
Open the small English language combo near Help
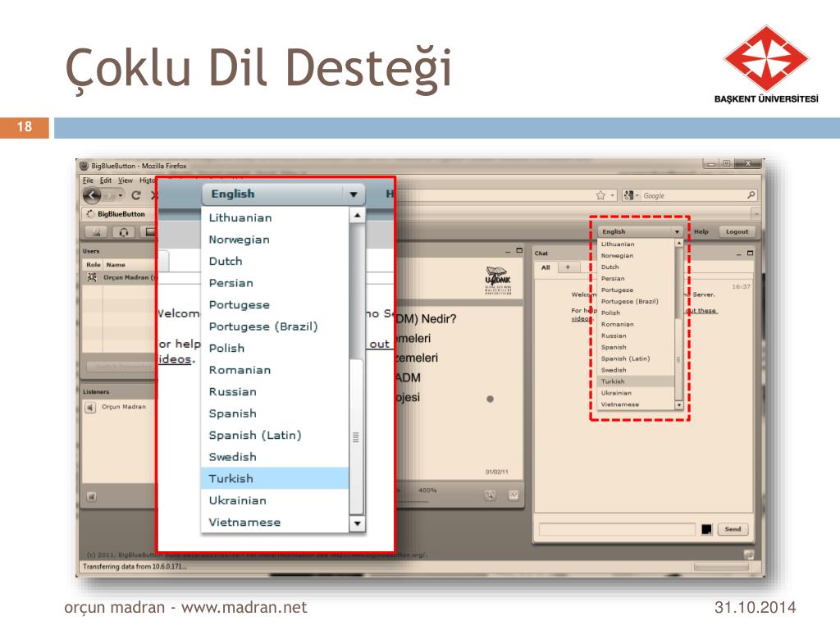coord(640,231)
